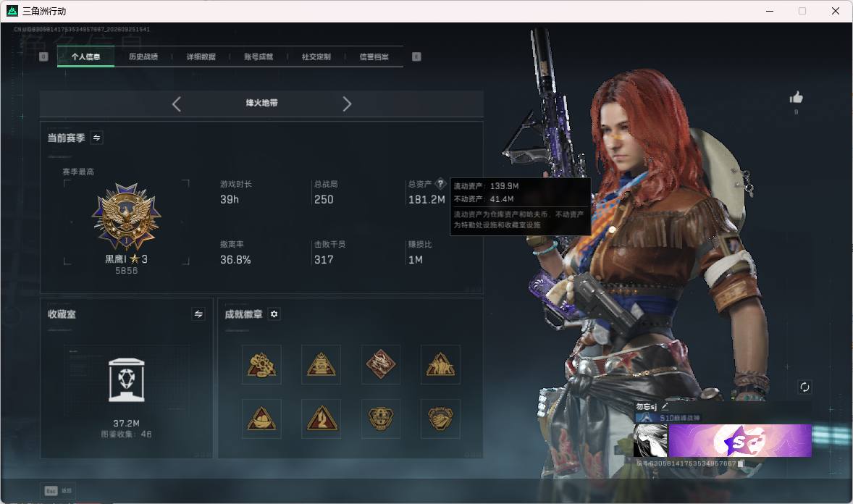Switch to next mode with right chevron

click(347, 104)
